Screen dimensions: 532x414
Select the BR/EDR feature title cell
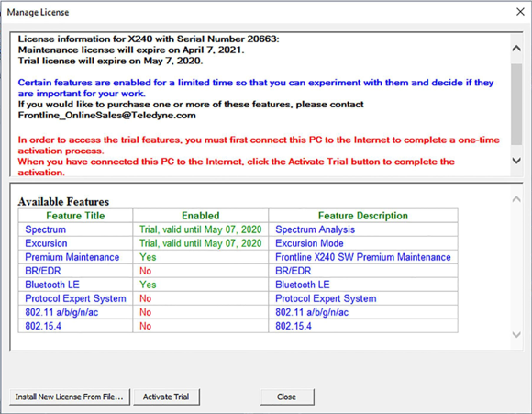pos(75,271)
